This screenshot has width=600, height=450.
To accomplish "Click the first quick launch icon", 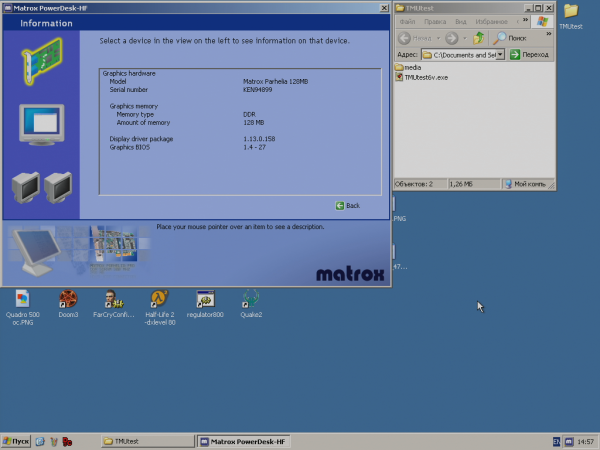I will [x=40, y=442].
